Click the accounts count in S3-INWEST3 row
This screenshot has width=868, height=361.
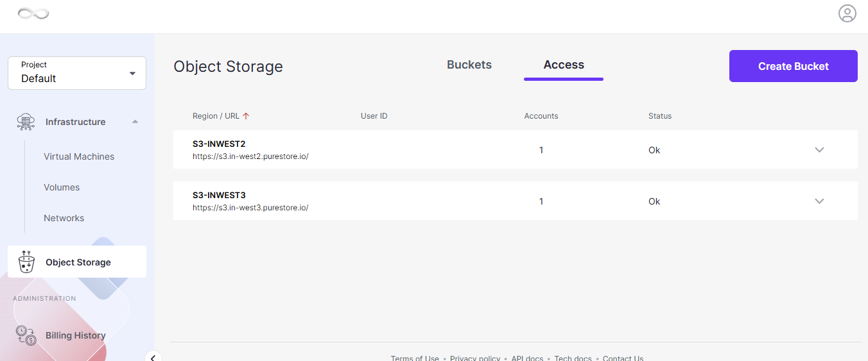(541, 201)
